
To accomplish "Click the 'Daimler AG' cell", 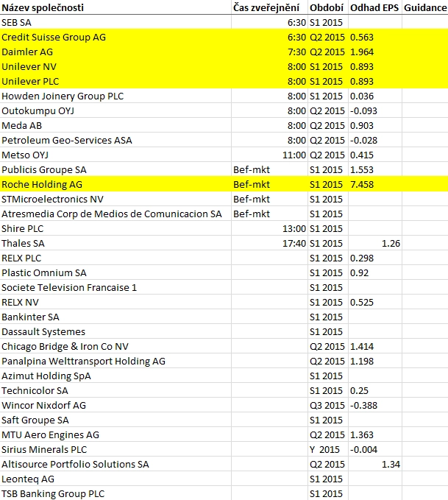I will point(115,52).
